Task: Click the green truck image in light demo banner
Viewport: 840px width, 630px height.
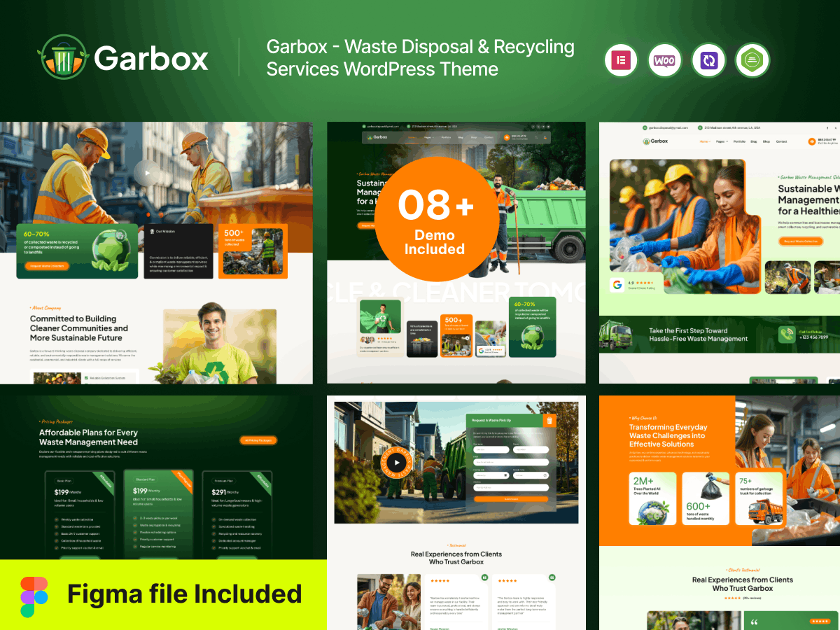Action: pyautogui.click(x=616, y=335)
